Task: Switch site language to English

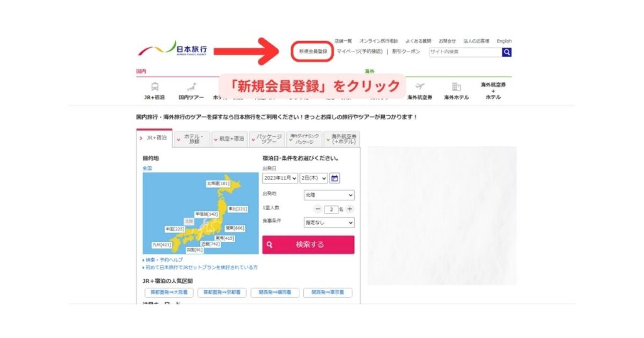Action: coord(504,41)
